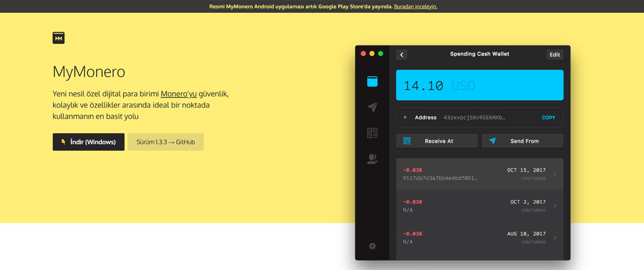This screenshot has height=270, width=644.
Task: Expand the Address disclosure triangle
Action: pyautogui.click(x=405, y=117)
